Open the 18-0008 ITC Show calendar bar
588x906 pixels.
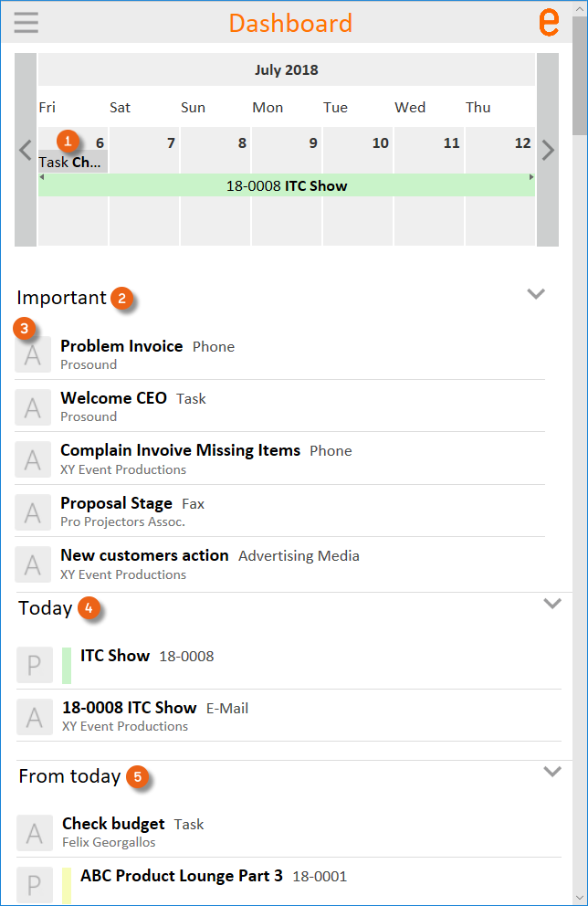coord(287,185)
